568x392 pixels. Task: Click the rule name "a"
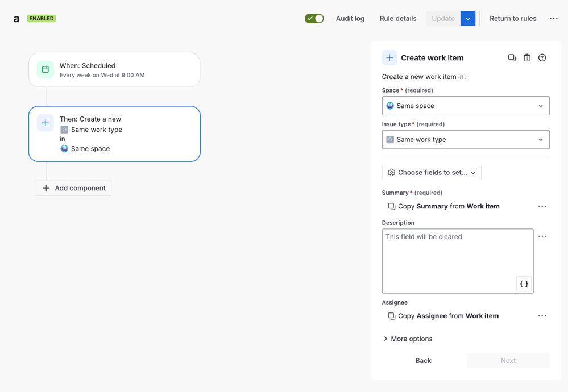16,19
